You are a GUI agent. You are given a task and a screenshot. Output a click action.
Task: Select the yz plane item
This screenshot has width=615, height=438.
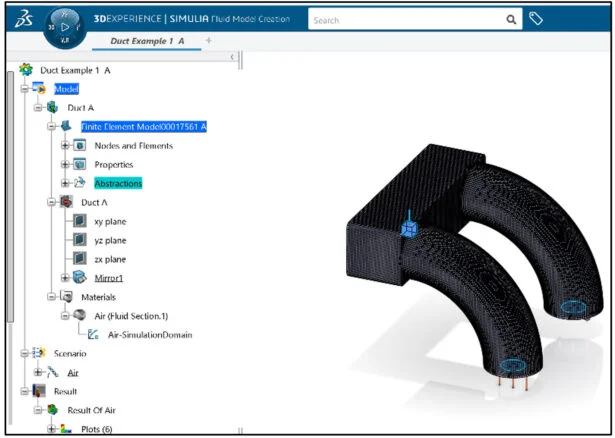(109, 240)
